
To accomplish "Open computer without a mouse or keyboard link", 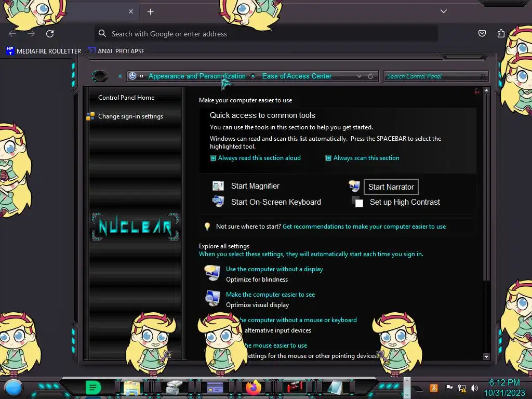I will click(299, 320).
